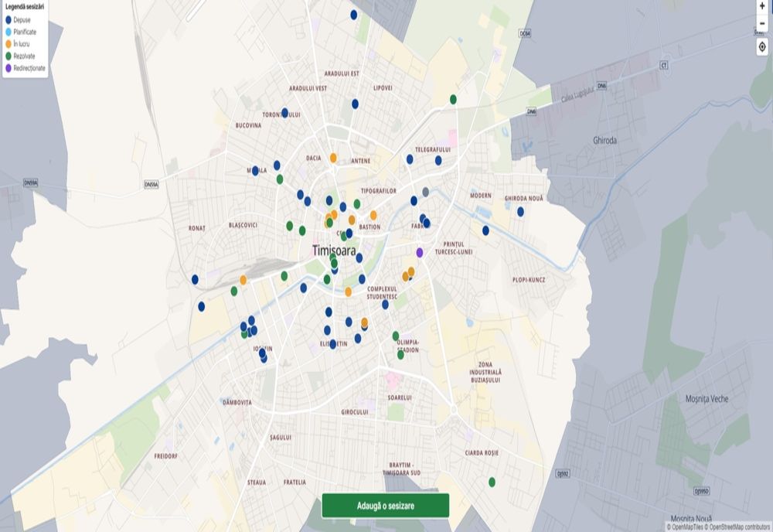This screenshot has width=773, height=532.
Task: Toggle the Planificate legend entry
Action: (27, 32)
